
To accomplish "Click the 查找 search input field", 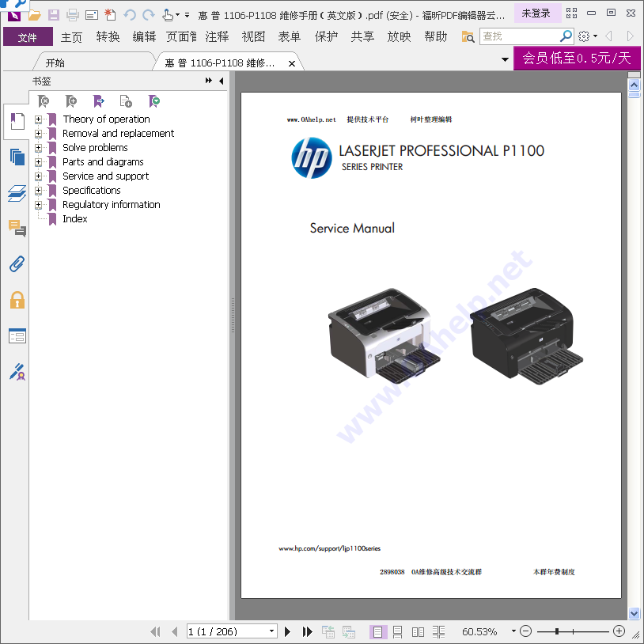I will point(519,36).
